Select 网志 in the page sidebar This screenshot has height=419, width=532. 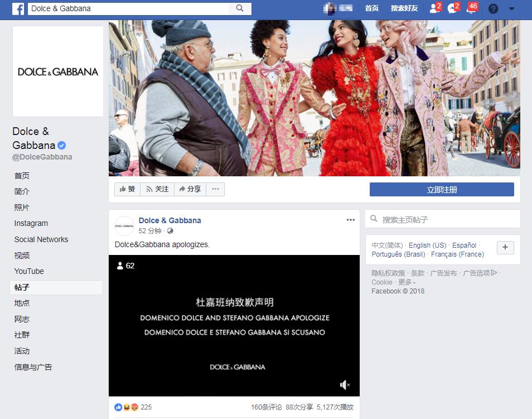pyautogui.click(x=22, y=319)
